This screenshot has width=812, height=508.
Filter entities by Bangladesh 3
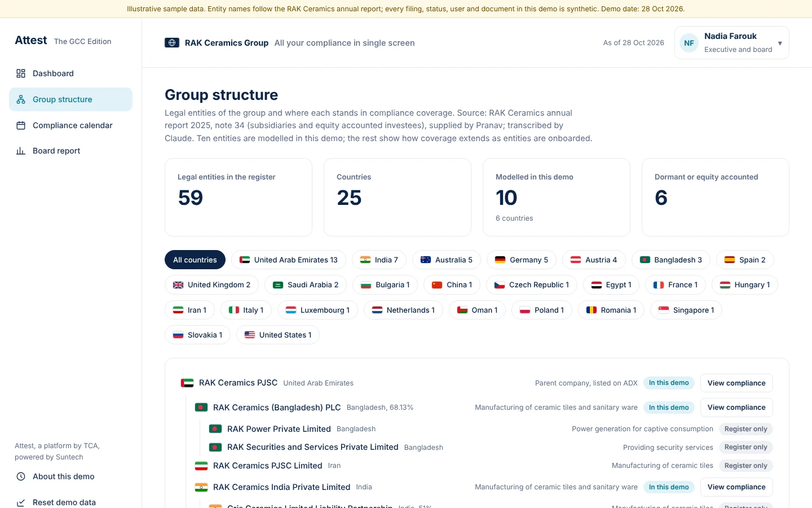pos(671,260)
